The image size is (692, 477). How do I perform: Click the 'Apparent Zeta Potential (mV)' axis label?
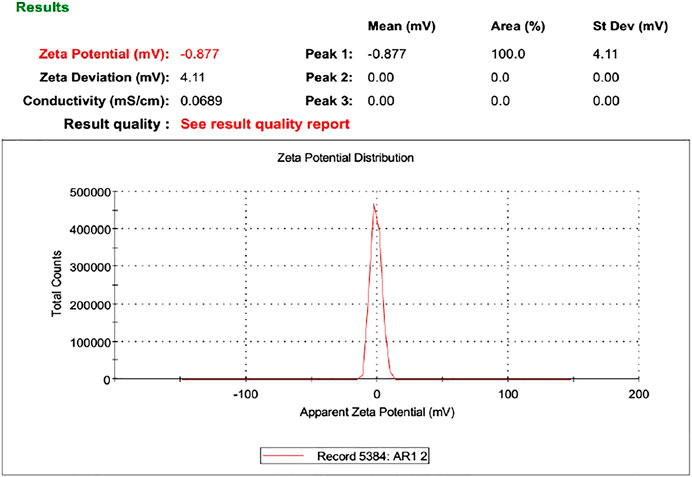[x=377, y=412]
